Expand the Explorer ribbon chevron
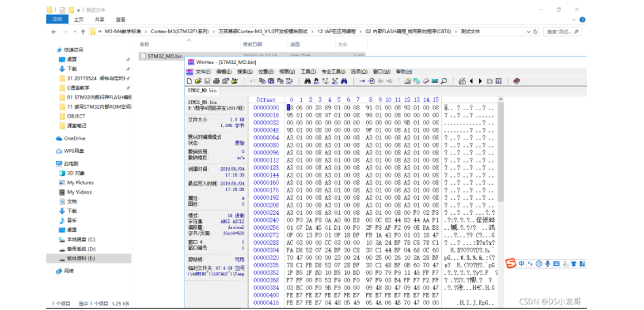The image size is (644, 310). 575,19
